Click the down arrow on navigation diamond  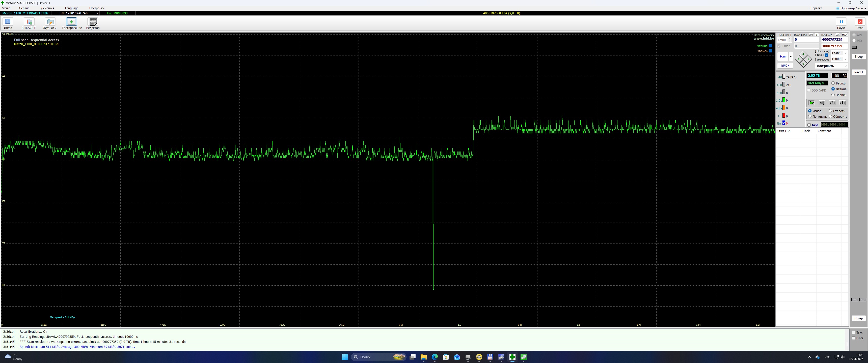coord(803,64)
